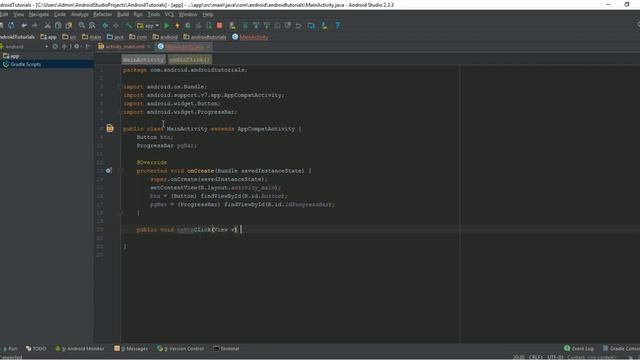This screenshot has height=360, width=640.
Task: Click the Replace magnifier icon
Action: click(92, 25)
